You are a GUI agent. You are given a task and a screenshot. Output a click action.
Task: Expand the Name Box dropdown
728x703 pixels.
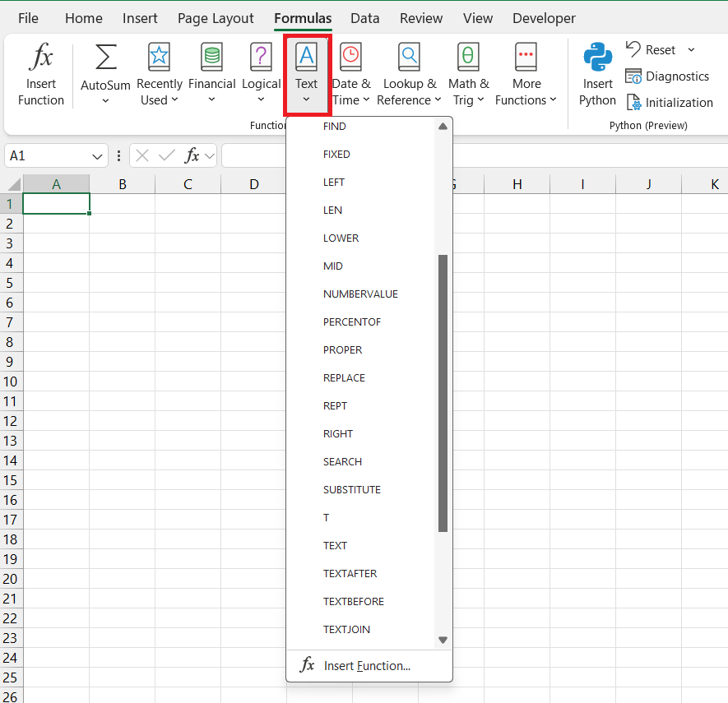point(95,155)
